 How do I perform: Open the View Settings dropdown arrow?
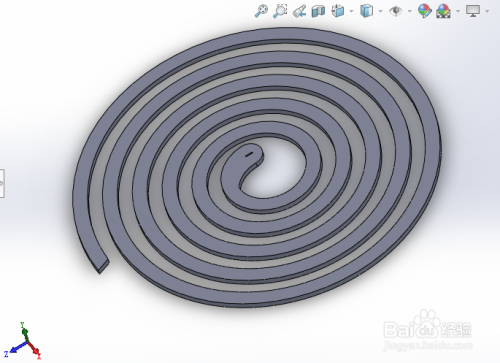click(487, 11)
